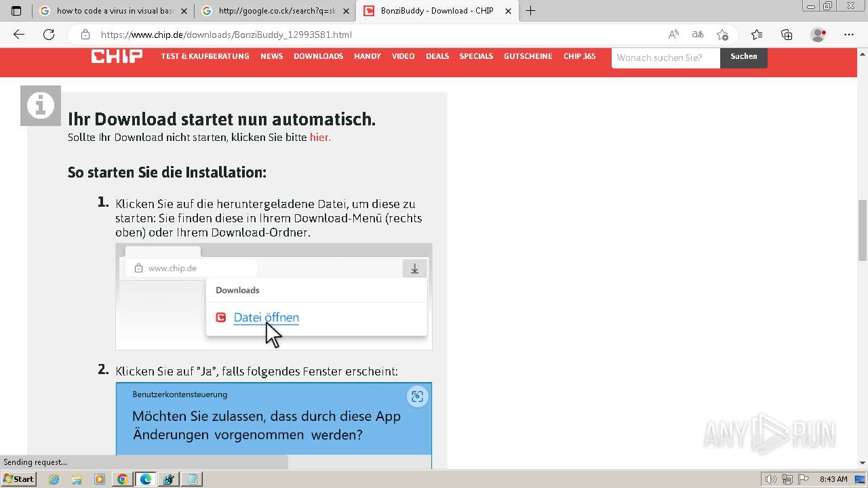Close the google.co.ck search tab

pyautogui.click(x=346, y=11)
